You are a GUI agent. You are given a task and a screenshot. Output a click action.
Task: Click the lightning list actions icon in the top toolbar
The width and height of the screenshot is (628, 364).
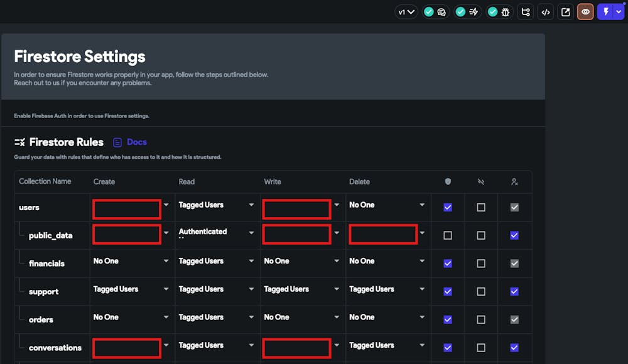pos(474,12)
